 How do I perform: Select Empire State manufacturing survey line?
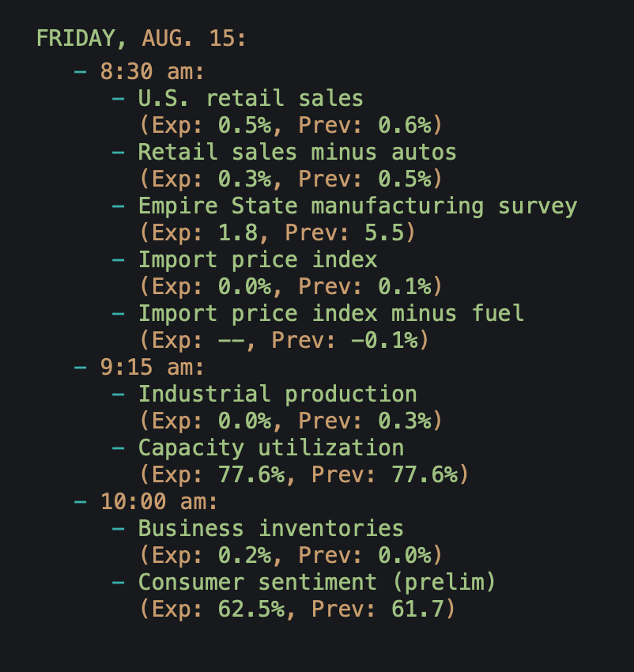tap(357, 206)
